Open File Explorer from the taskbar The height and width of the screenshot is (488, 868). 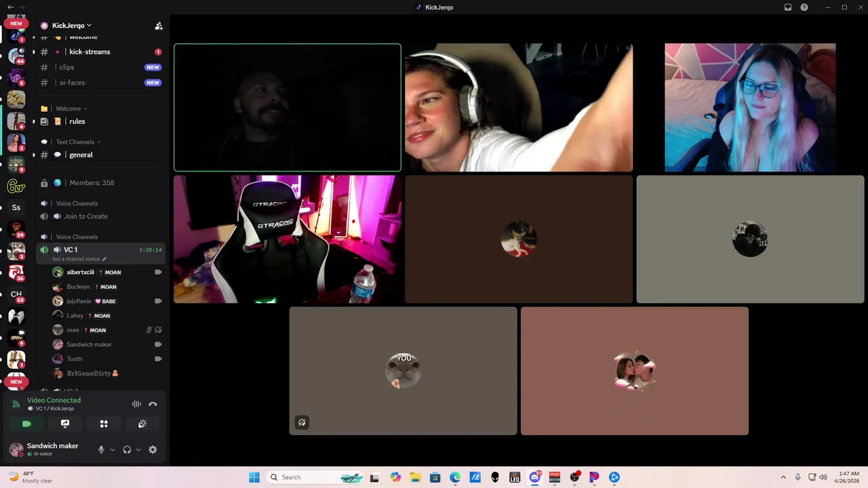(x=415, y=477)
